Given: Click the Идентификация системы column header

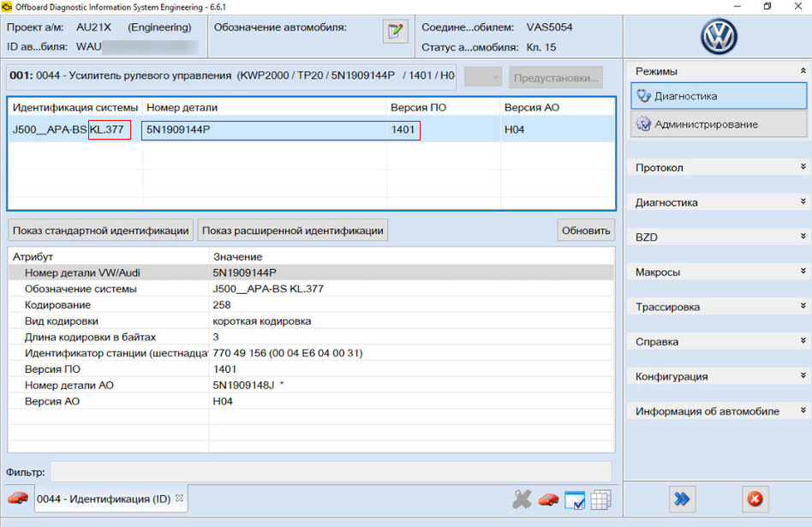Looking at the screenshot, I should pos(75,107).
